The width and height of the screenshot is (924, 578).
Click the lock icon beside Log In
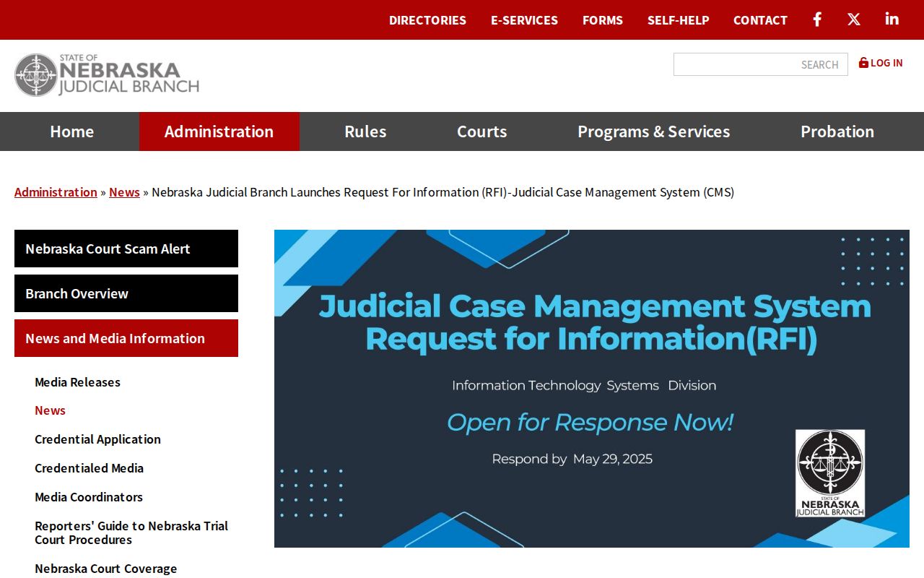click(863, 63)
